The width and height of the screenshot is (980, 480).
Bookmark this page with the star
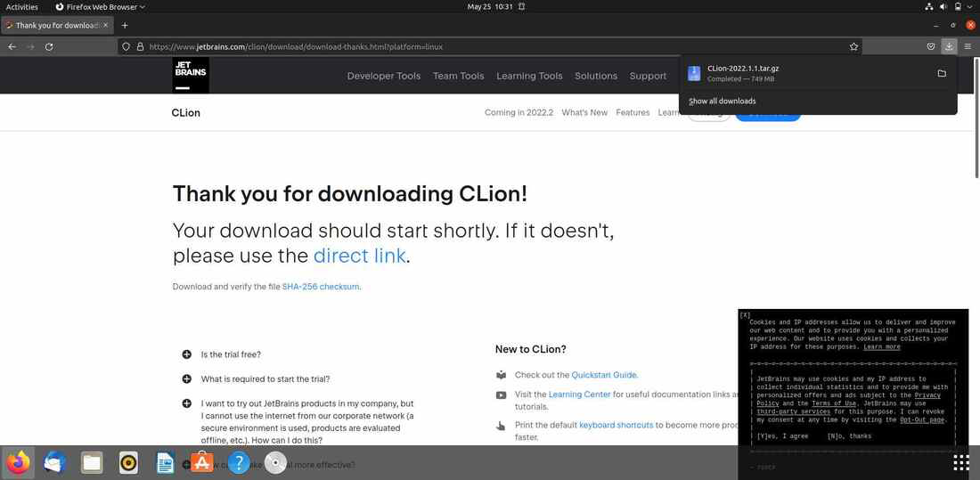click(x=853, y=47)
